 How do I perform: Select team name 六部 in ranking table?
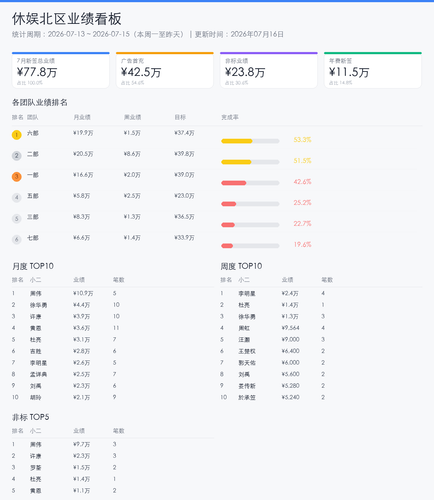[x=33, y=133]
